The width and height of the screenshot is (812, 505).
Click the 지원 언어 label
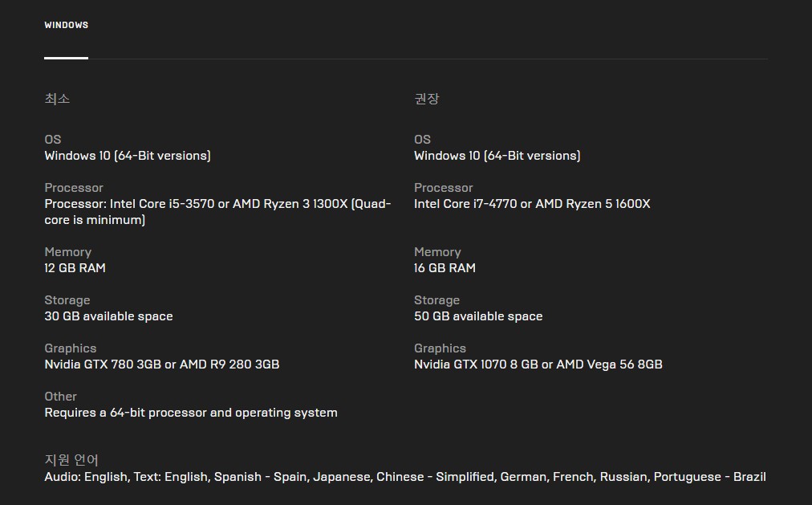click(x=71, y=459)
